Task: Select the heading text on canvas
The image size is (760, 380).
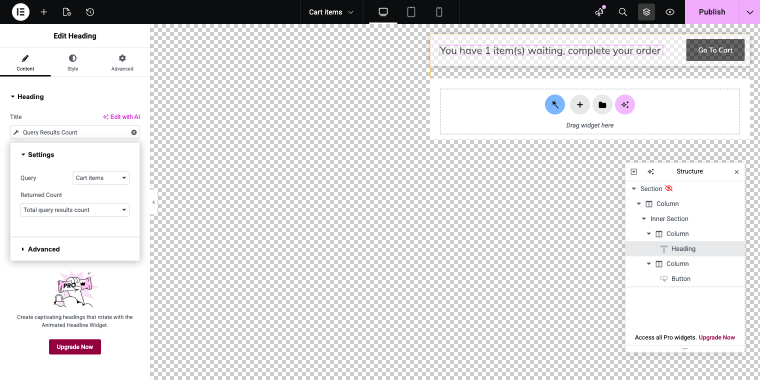Action: (550, 50)
